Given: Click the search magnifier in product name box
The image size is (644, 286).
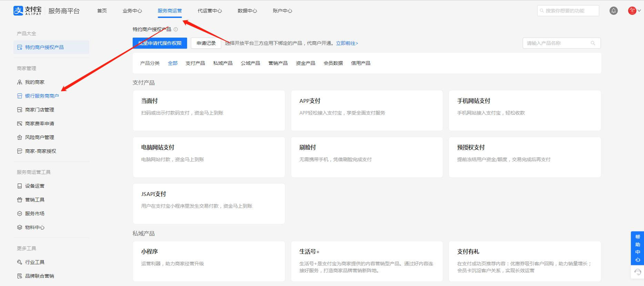Looking at the screenshot, I should (593, 43).
